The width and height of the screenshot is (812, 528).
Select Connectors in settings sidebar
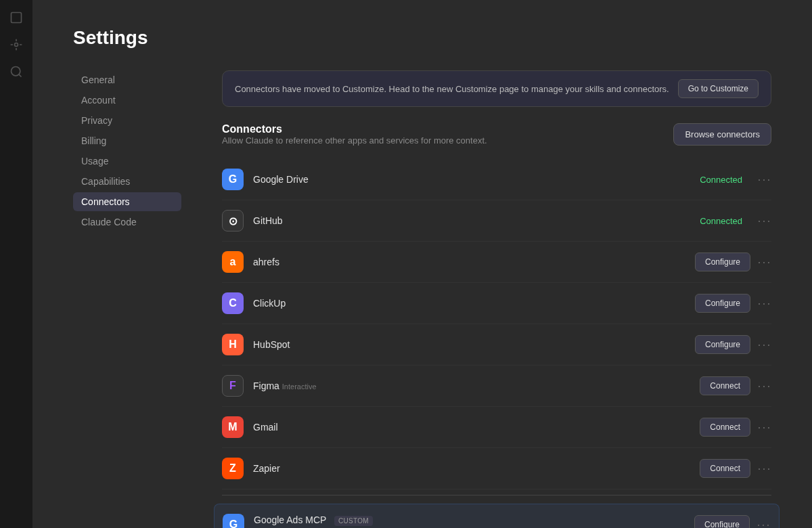pos(127,202)
